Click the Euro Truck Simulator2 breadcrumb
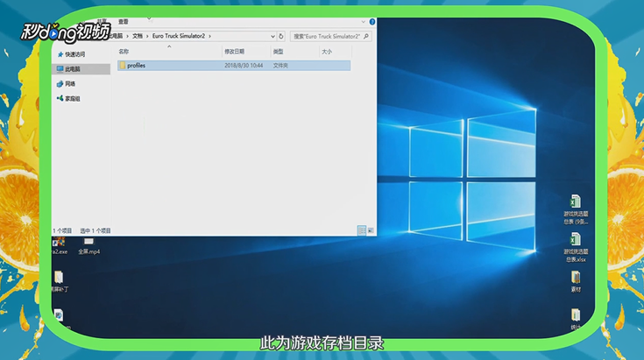The image size is (644, 360). tap(179, 36)
